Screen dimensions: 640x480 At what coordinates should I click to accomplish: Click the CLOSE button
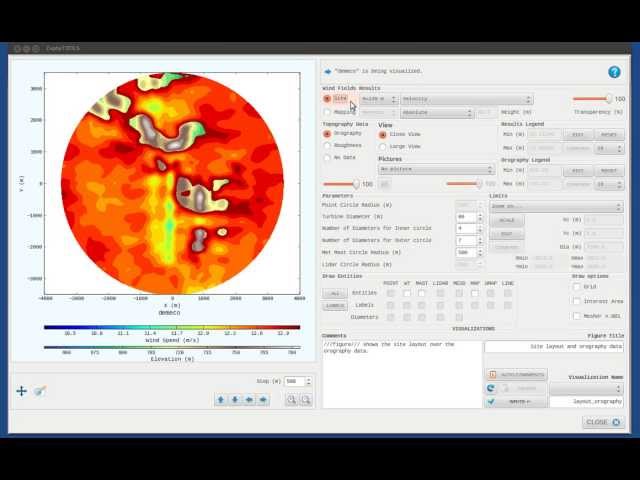603,422
